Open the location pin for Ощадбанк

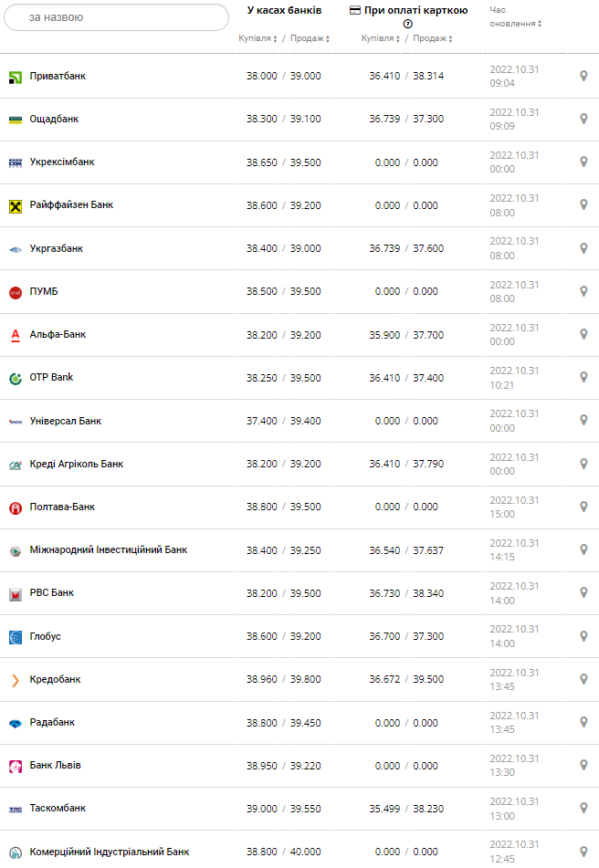click(583, 119)
